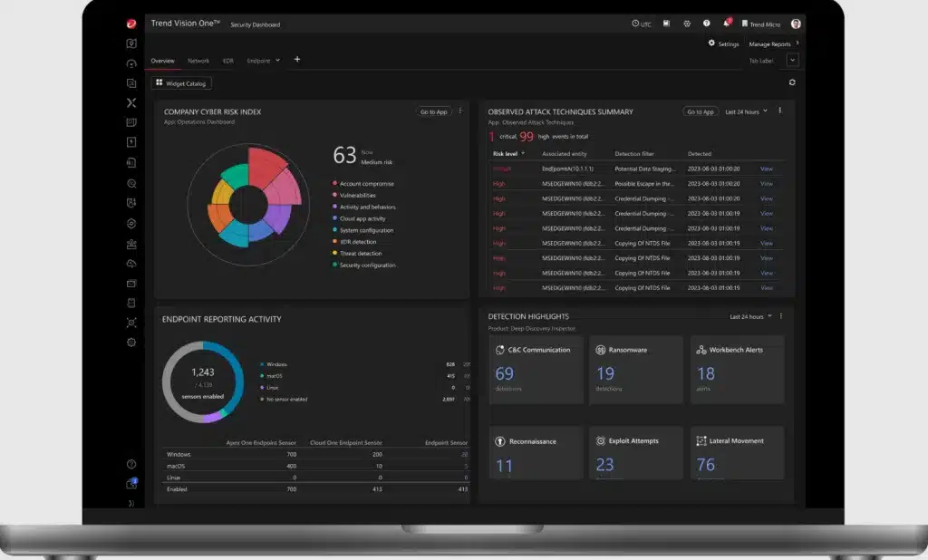Open more options menu for Detection Highlights

(781, 316)
